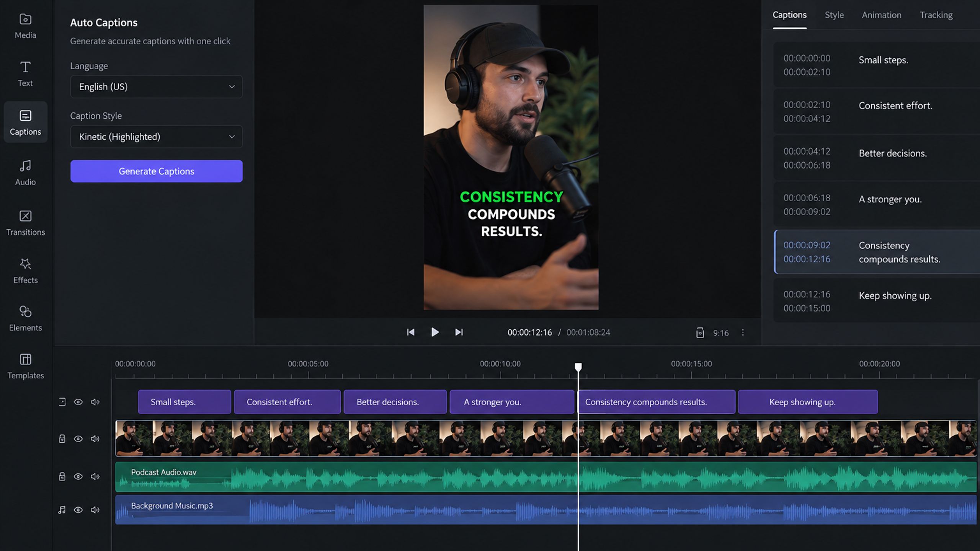The image size is (980, 551).
Task: Open the Effects panel
Action: tap(25, 271)
